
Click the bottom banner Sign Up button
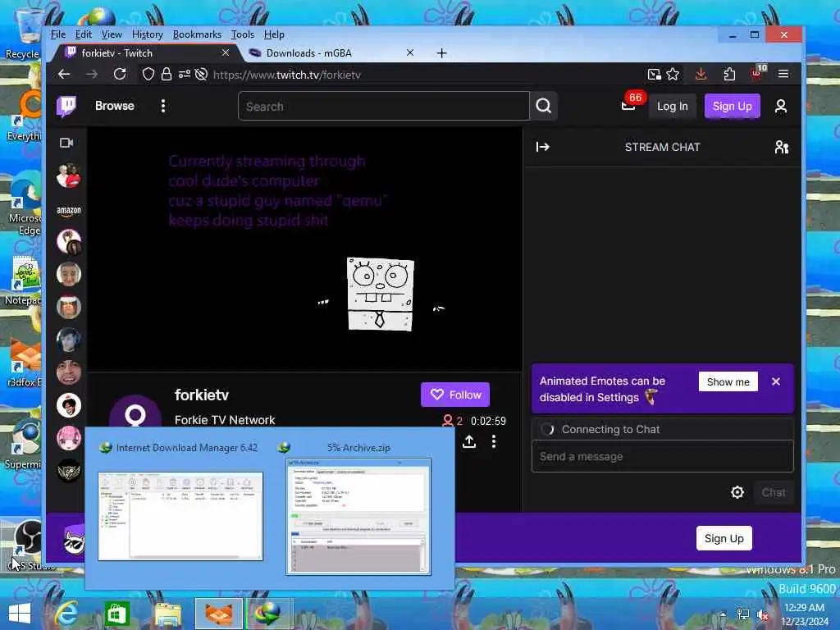tap(724, 538)
